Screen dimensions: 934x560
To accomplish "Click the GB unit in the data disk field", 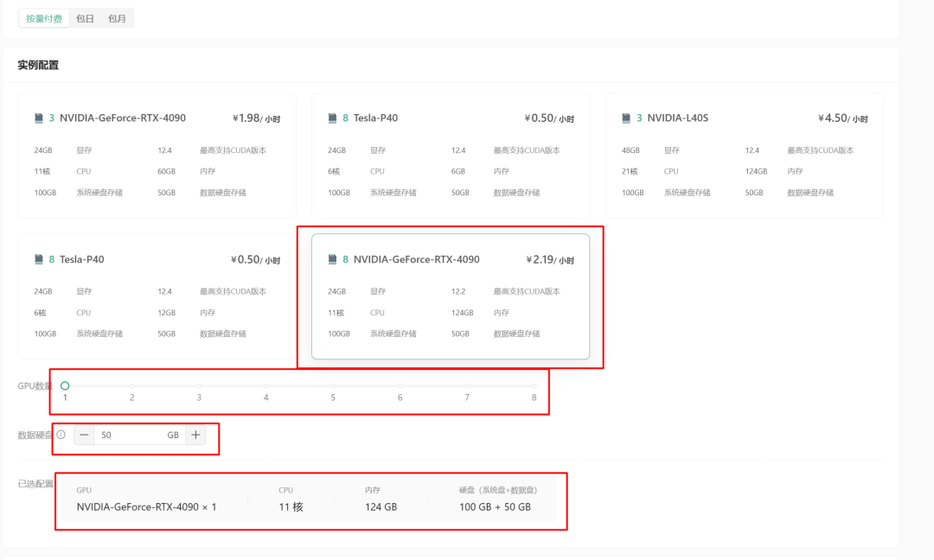I will point(173,435).
